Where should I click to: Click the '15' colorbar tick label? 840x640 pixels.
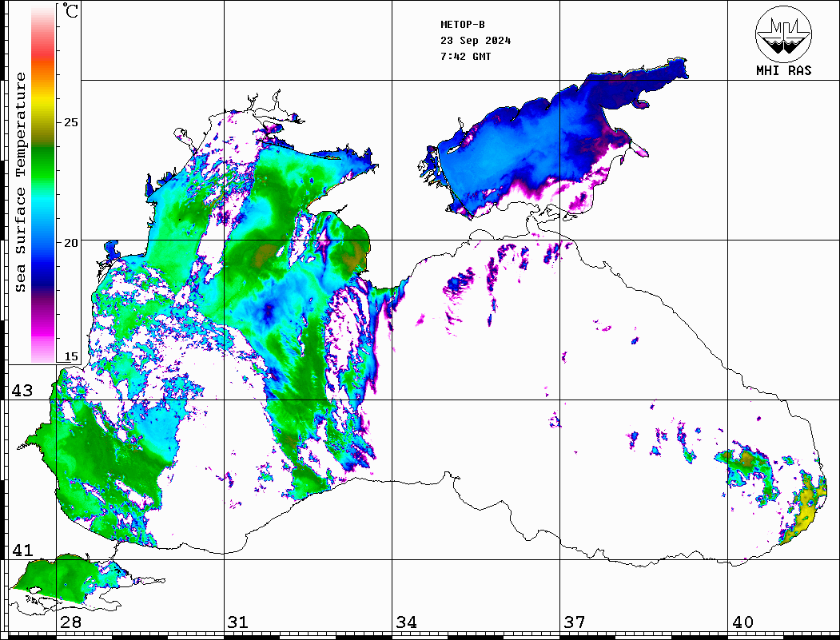70,356
